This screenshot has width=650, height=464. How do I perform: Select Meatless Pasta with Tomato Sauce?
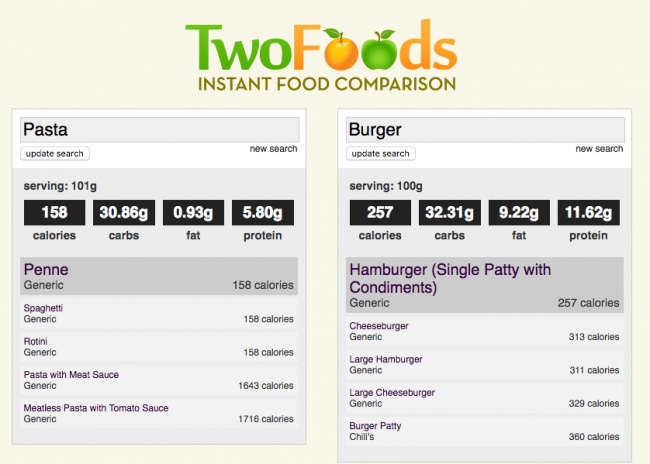click(x=96, y=408)
